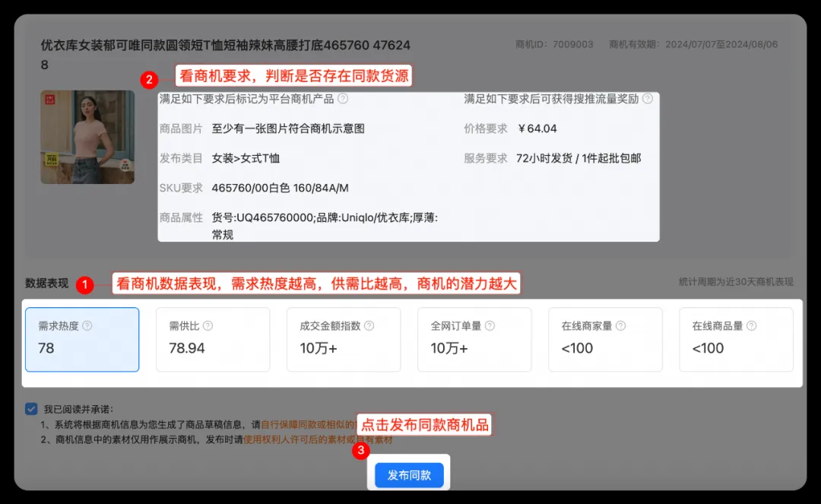
Task: Click help icon next to 成交金额指数
Action: [369, 325]
